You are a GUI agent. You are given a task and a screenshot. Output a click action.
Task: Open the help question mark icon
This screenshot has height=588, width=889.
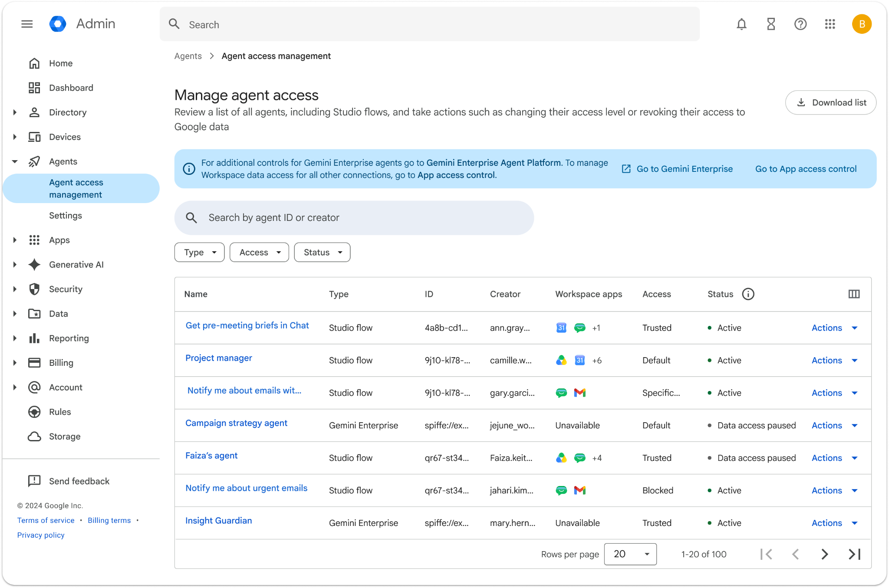[x=800, y=24]
